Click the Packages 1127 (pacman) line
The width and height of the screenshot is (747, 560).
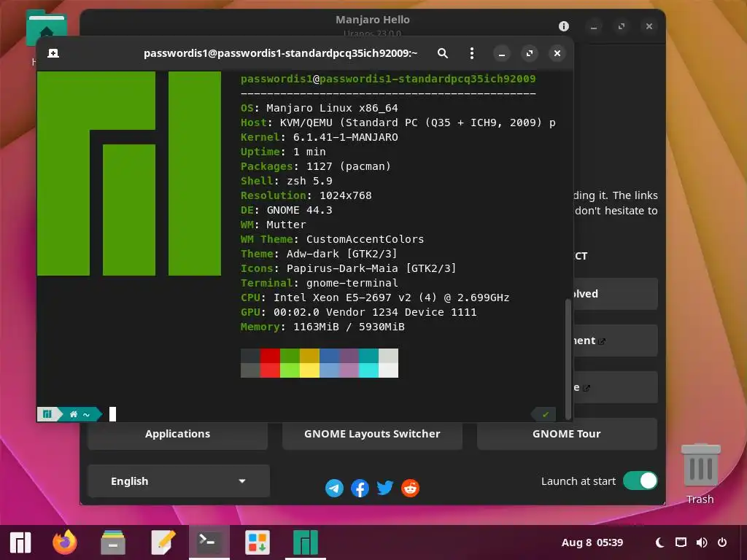pos(316,166)
